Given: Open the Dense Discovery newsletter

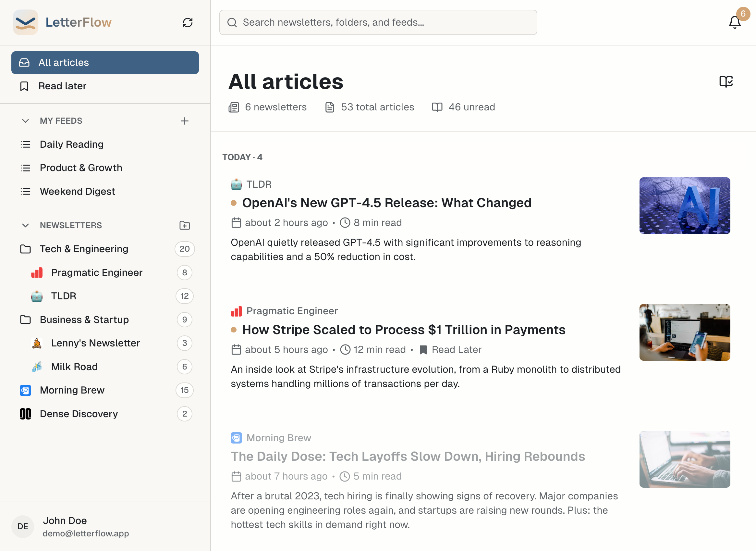Looking at the screenshot, I should (79, 414).
